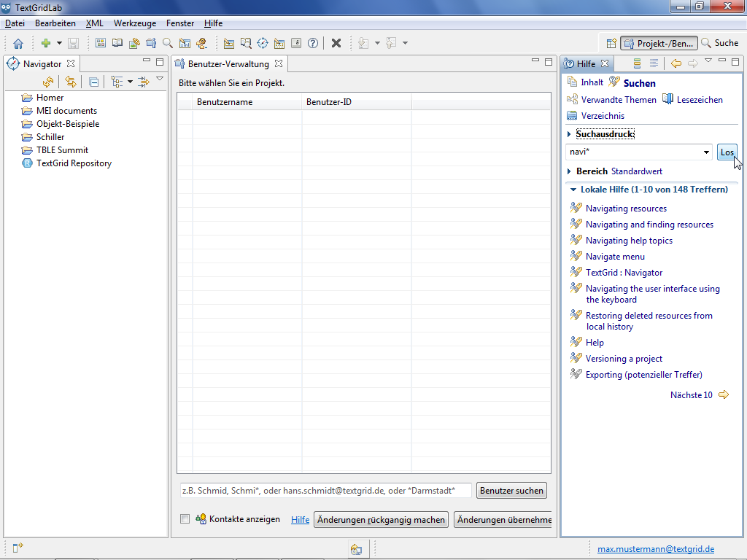Screen dimensions: 747x560
Task: Click the yellow back arrow in Hilfe
Action: 676,63
